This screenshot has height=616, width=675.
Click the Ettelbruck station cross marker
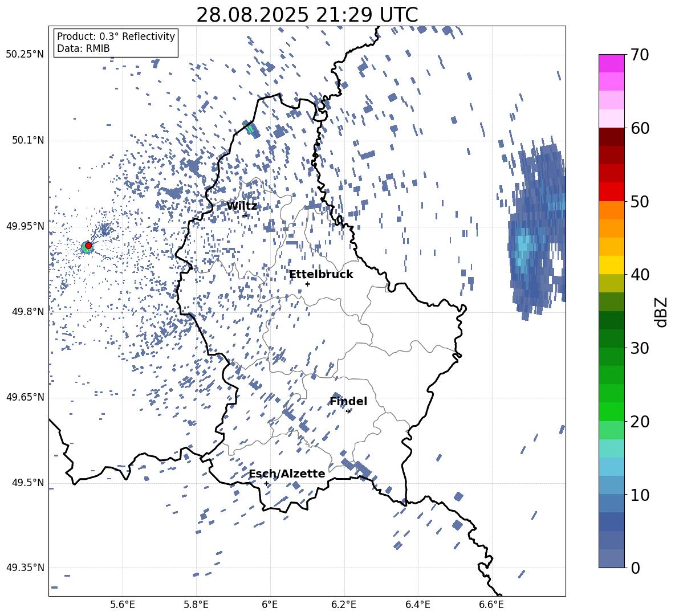click(307, 284)
